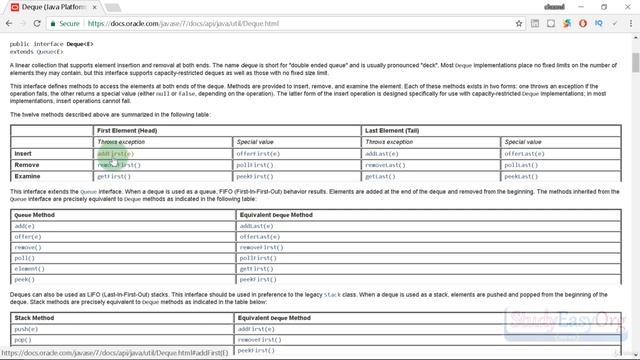This screenshot has height=360, width=640.
Task: Close the Deque browser tab
Action: pos(95,7)
